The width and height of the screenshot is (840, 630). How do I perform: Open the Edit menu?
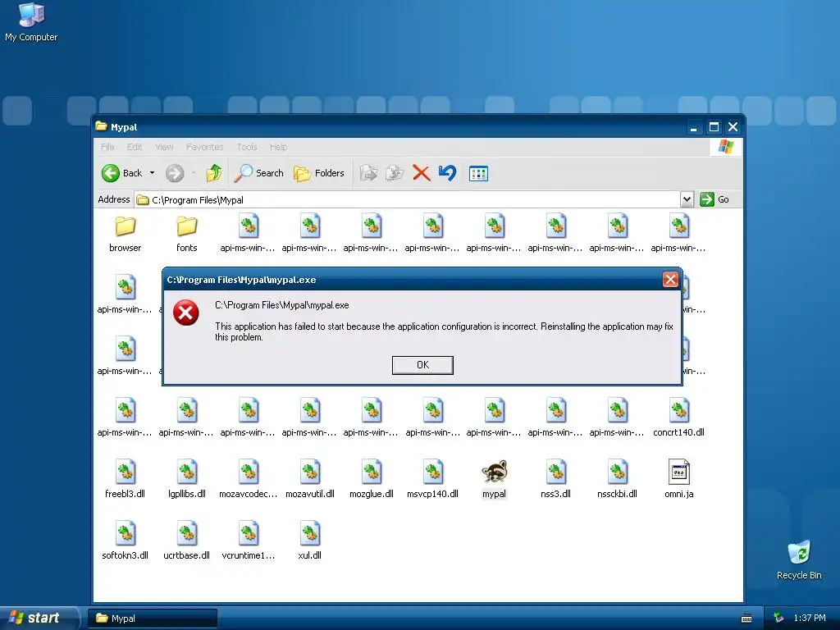(135, 147)
